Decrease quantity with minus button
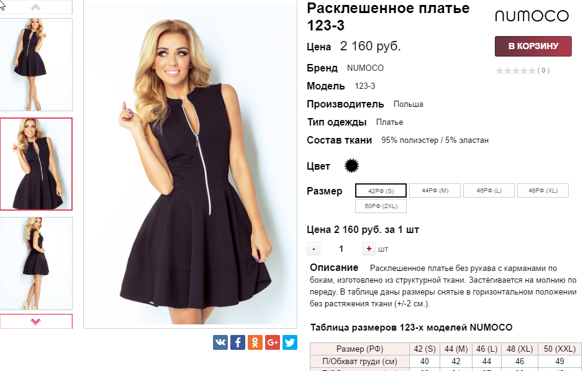The width and height of the screenshot is (588, 371). (x=314, y=249)
